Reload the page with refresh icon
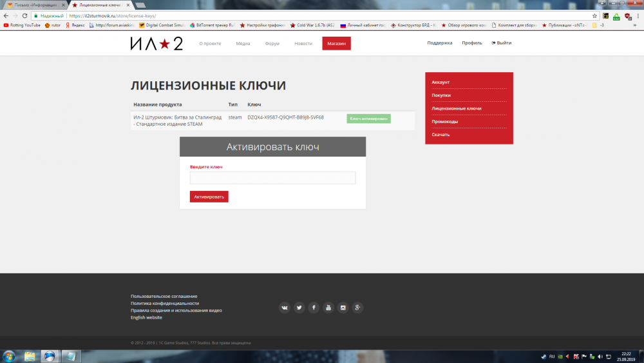This screenshot has height=363, width=644. pyautogui.click(x=24, y=15)
